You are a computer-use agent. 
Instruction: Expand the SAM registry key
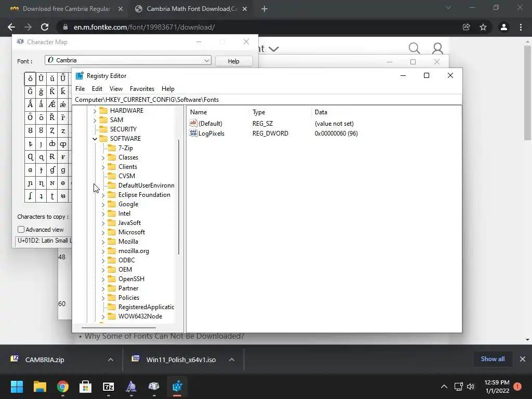tap(95, 120)
